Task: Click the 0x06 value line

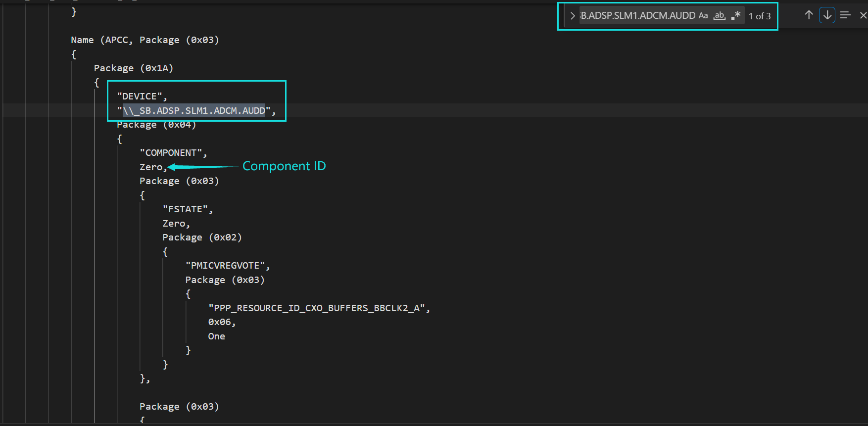Action: click(222, 322)
